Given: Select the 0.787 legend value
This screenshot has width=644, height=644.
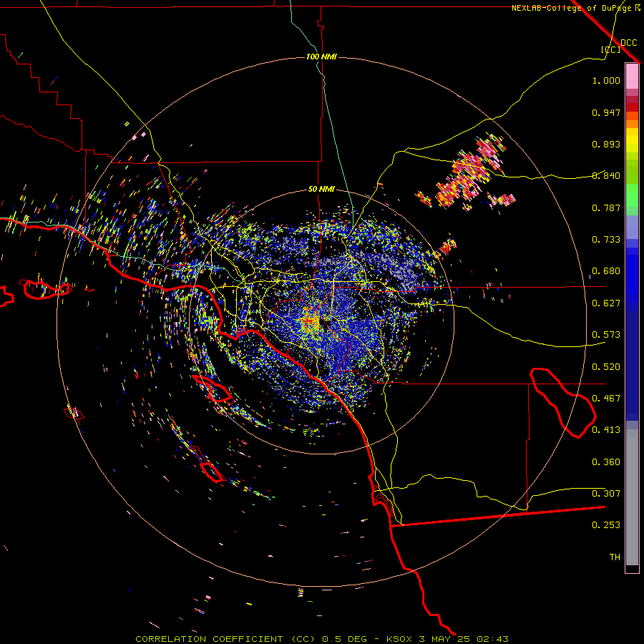Looking at the screenshot, I should coord(606,208).
